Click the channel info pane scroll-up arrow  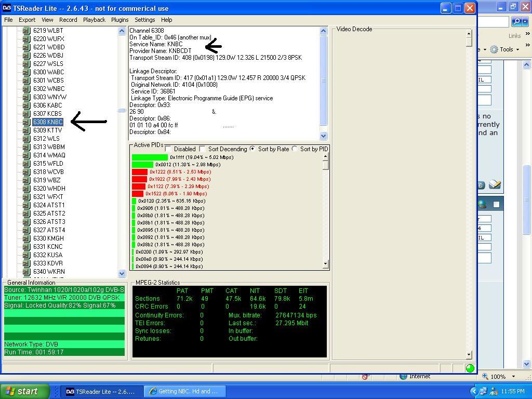323,31
